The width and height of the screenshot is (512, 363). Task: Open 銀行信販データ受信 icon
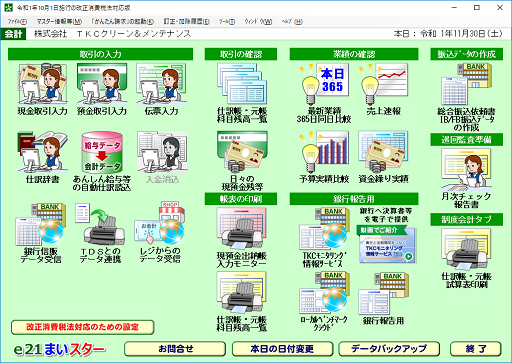pos(41,233)
